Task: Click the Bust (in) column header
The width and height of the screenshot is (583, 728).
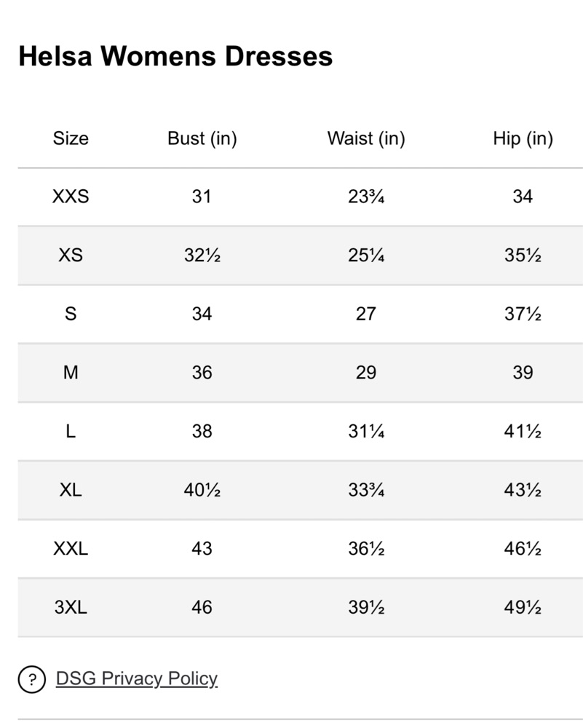Action: 202,138
